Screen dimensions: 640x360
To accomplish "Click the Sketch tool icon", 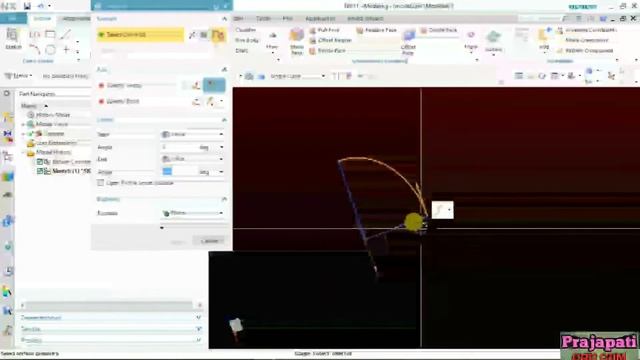I will coord(13,39).
